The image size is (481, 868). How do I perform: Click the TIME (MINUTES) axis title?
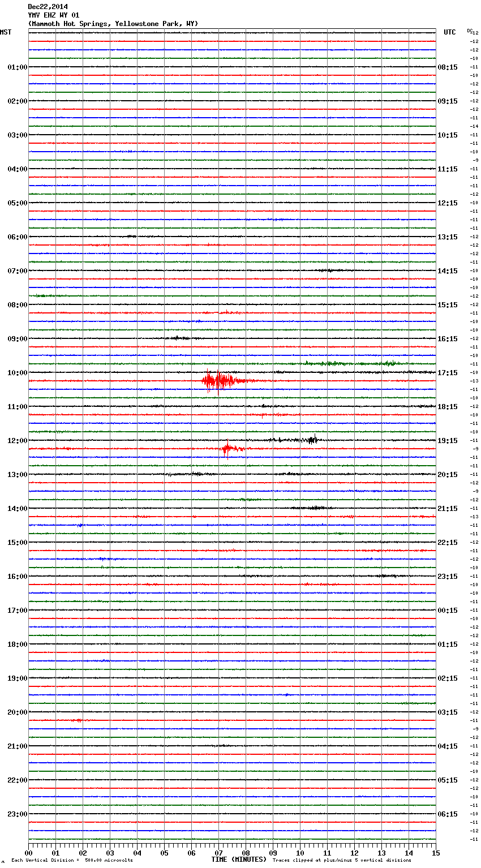click(x=239, y=860)
